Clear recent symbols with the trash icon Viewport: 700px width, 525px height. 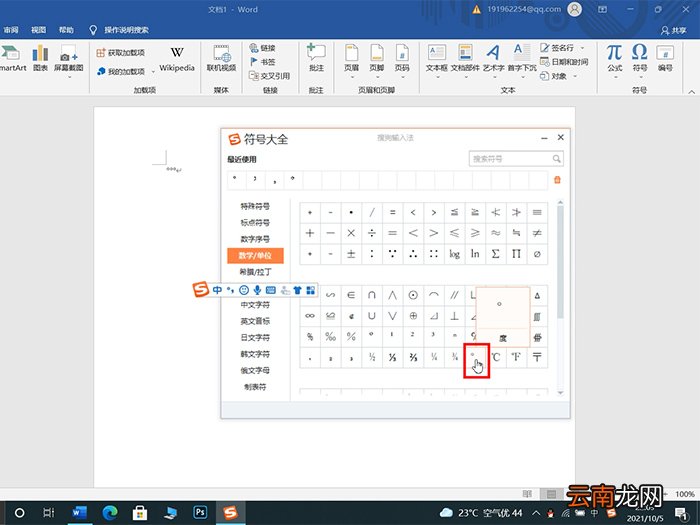tap(557, 180)
